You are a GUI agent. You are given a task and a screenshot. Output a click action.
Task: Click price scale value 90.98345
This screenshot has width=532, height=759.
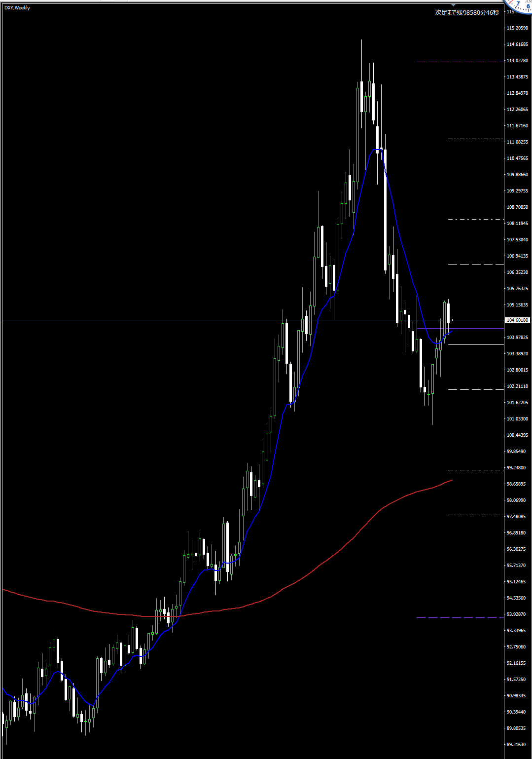[516, 696]
